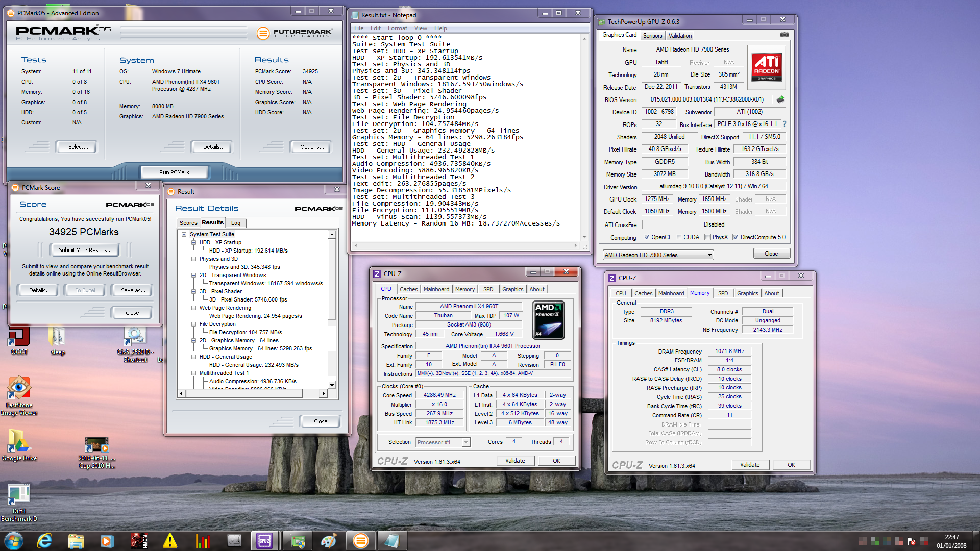
Task: Click the Show Desktop strip beside the clock
Action: [976, 541]
